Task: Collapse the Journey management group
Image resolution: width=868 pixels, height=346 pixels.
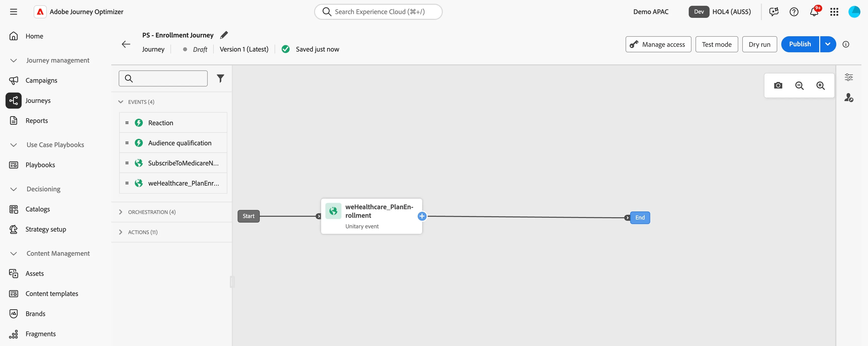Action: click(x=14, y=60)
